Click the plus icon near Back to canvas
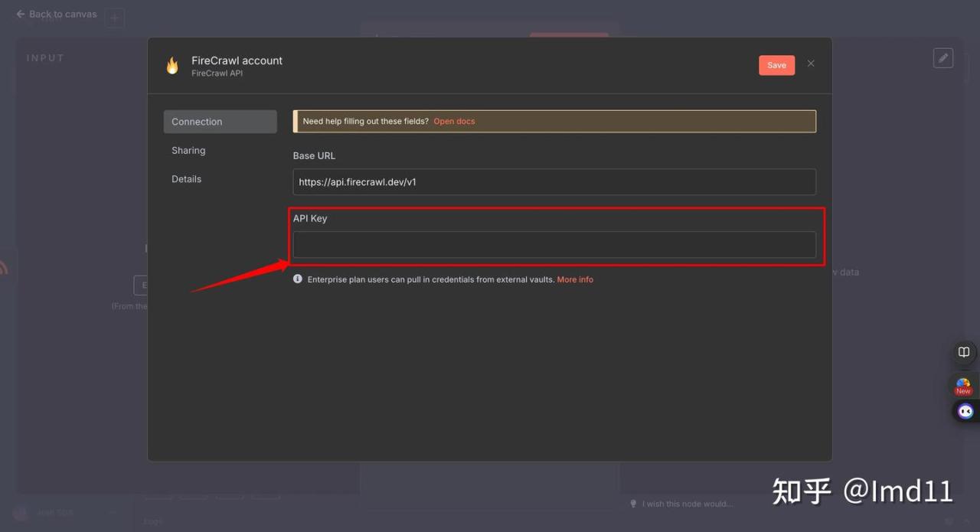The width and height of the screenshot is (980, 532). [x=114, y=18]
